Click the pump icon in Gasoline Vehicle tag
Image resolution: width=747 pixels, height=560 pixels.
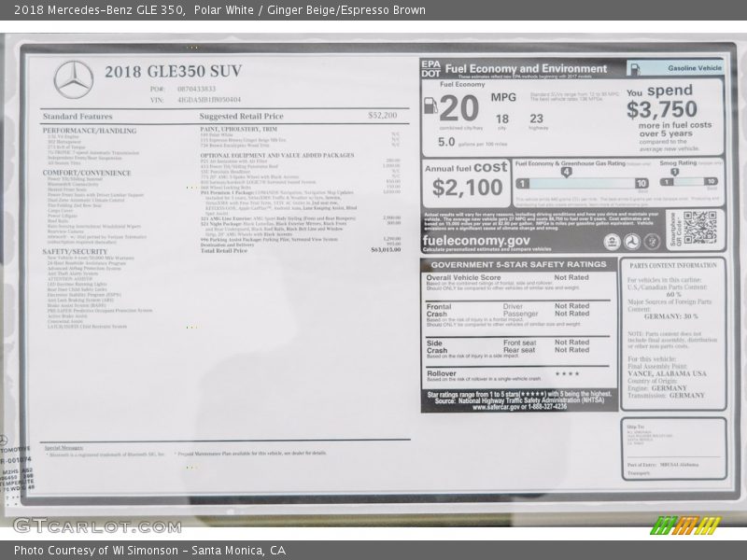click(x=636, y=69)
